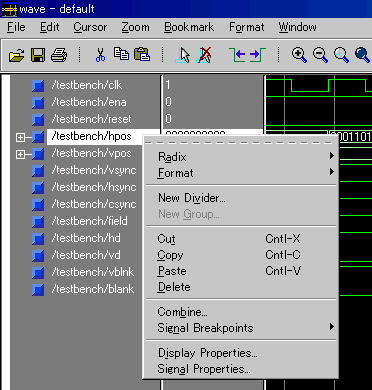372x390 pixels.
Task: Click the Print icon in toolbar
Action: click(59, 55)
